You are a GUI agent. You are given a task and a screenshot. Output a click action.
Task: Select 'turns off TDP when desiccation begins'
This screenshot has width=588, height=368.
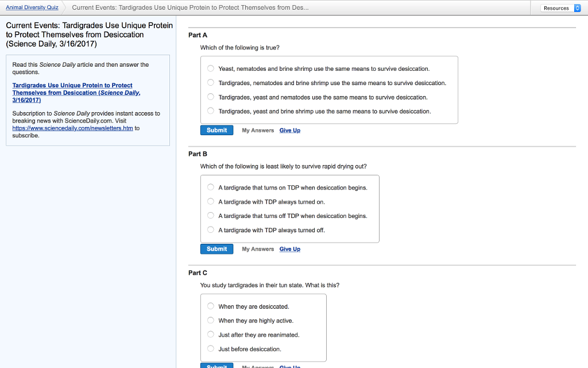[x=211, y=216]
